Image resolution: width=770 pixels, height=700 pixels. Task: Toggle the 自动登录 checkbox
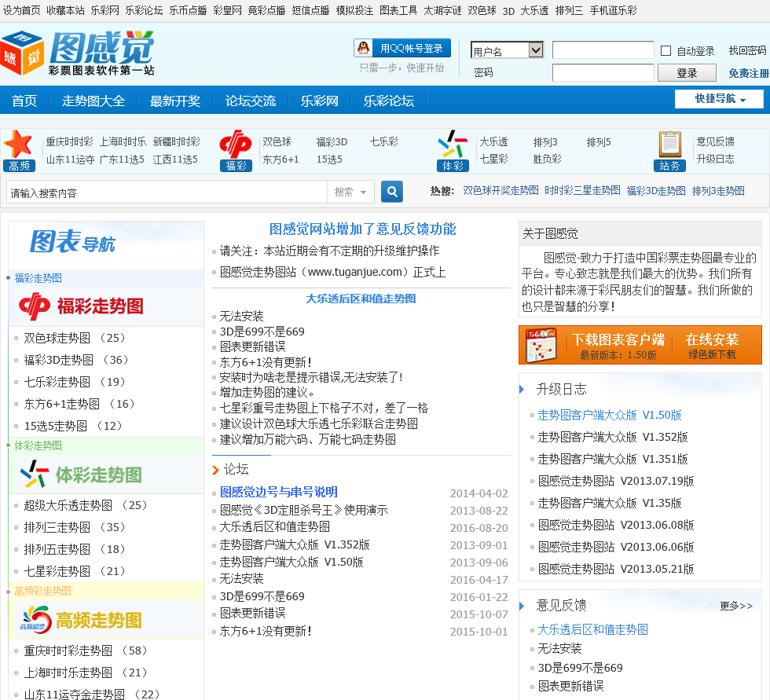click(x=666, y=50)
